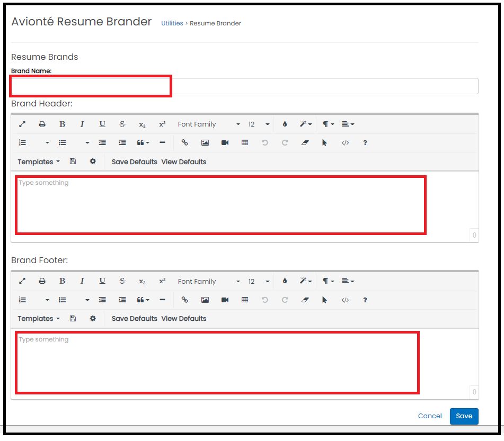Viewport: 504px width, 441px height.
Task: Click View Defaults in Brand Header toolbar
Action: (184, 162)
